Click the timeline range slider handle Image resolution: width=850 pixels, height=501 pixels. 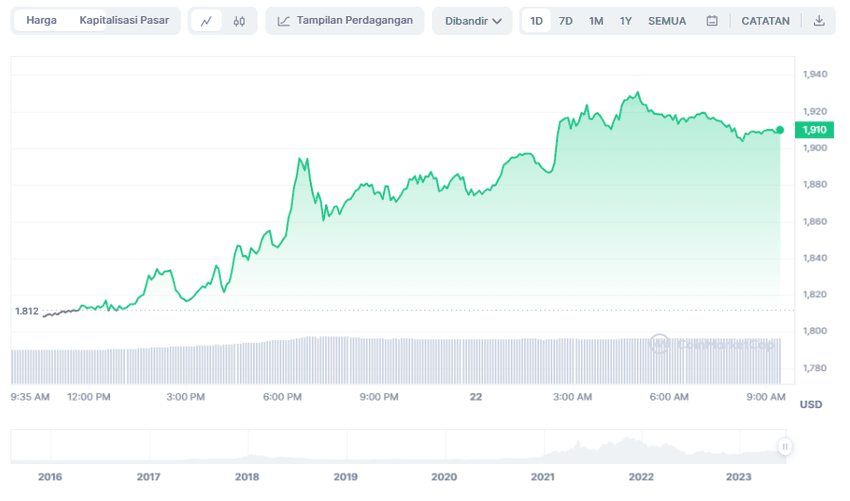tap(785, 447)
